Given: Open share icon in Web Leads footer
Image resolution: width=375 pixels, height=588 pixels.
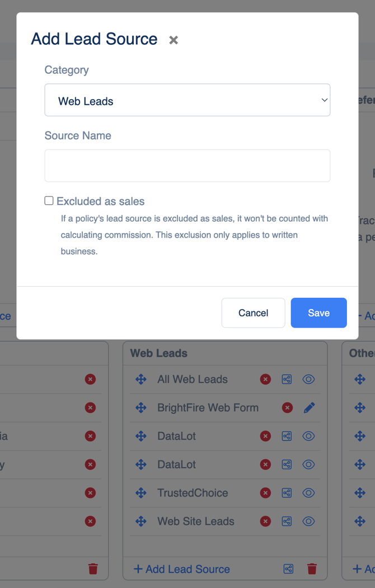Looking at the screenshot, I should pyautogui.click(x=288, y=569).
